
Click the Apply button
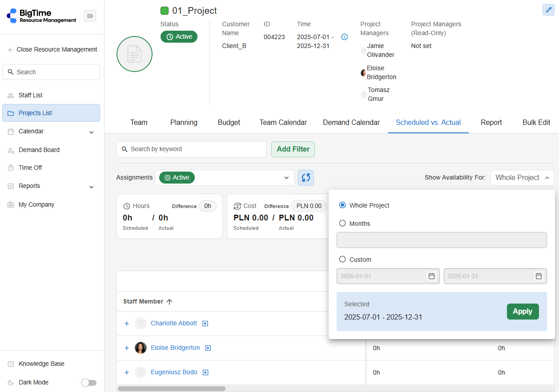[x=523, y=312]
